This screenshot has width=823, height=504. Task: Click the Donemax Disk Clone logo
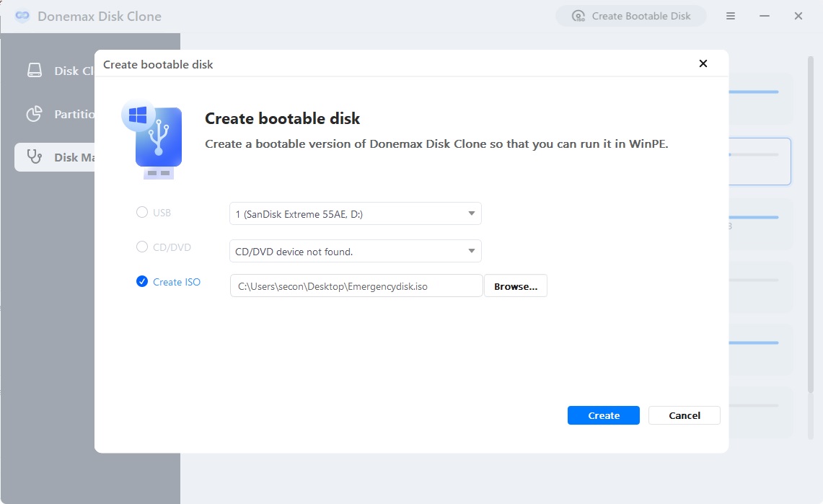pos(21,15)
